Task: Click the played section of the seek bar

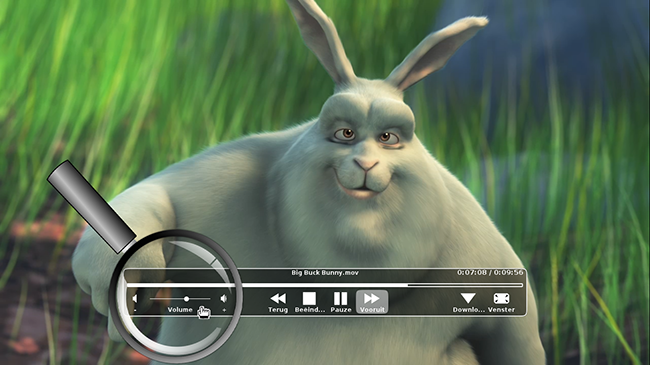Action: 267,285
